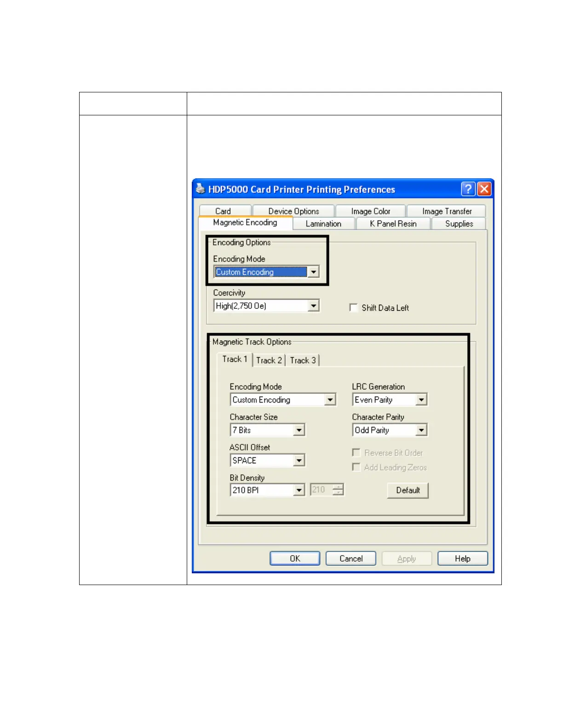Close the Printing Preferences dialog
The width and height of the screenshot is (563, 728).
tap(484, 189)
